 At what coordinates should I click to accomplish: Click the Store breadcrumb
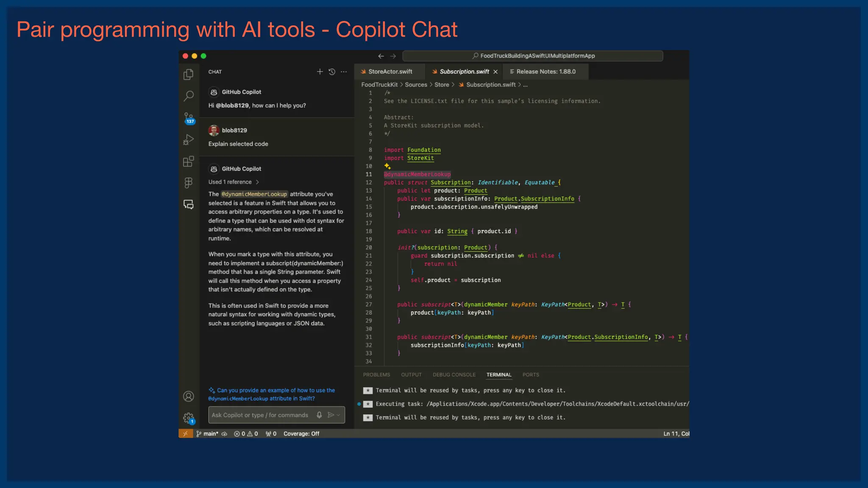pyautogui.click(x=442, y=85)
